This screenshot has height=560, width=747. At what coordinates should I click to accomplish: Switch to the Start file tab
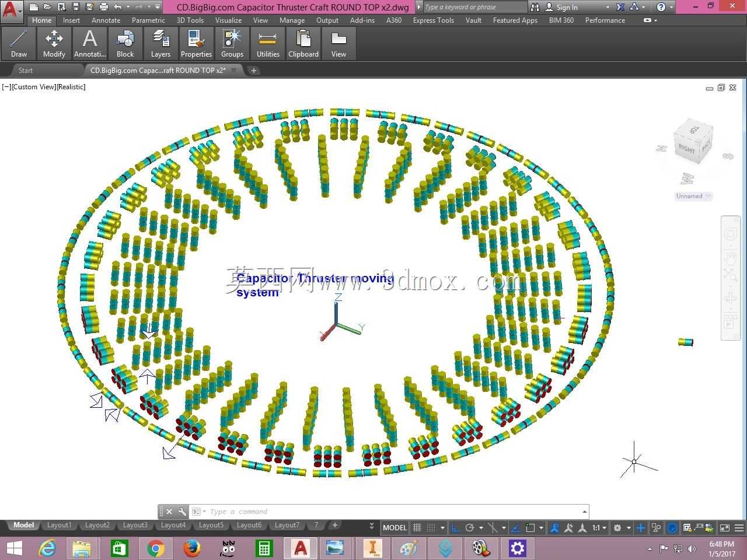[26, 71]
